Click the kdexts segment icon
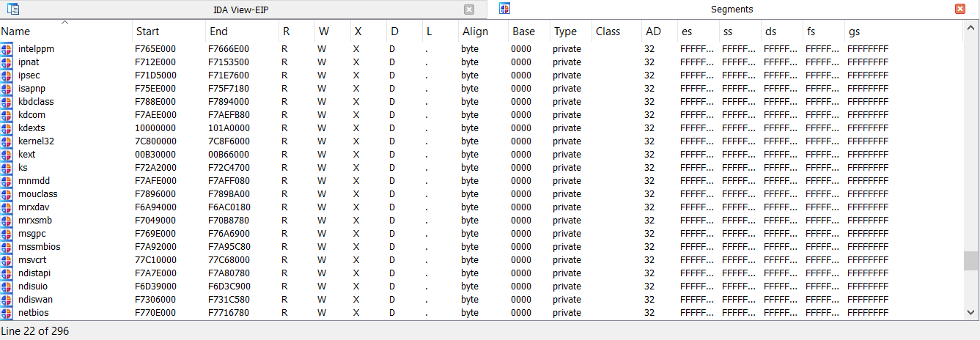 [x=7, y=128]
